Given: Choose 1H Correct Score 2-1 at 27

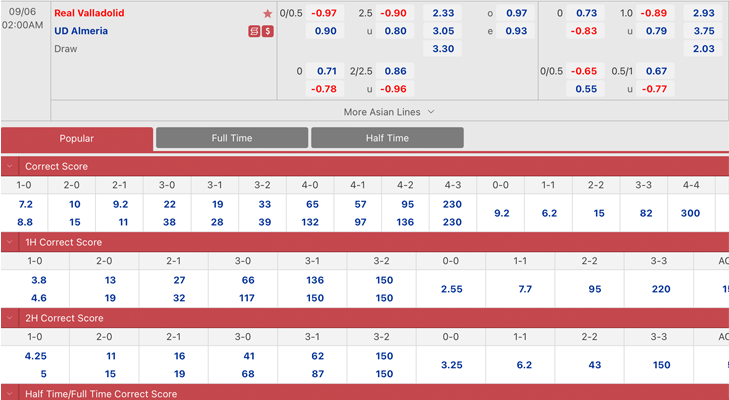Looking at the screenshot, I should [178, 280].
